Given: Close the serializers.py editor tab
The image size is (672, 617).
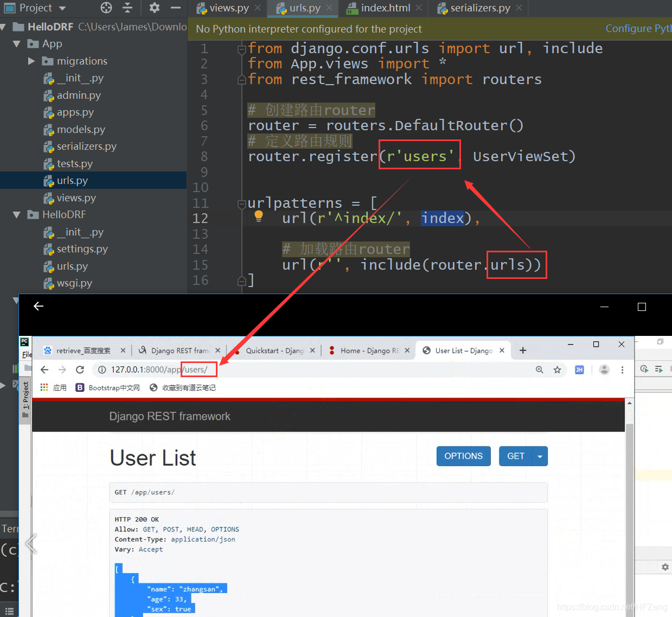Looking at the screenshot, I should [x=519, y=8].
